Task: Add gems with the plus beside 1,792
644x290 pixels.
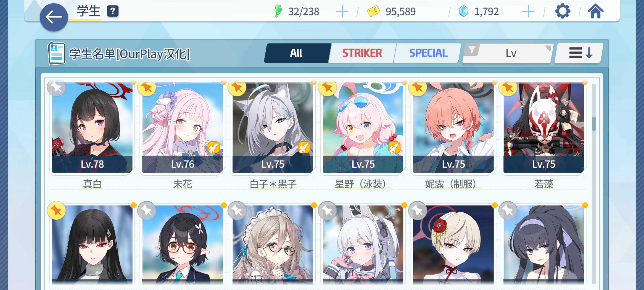Action: point(528,12)
